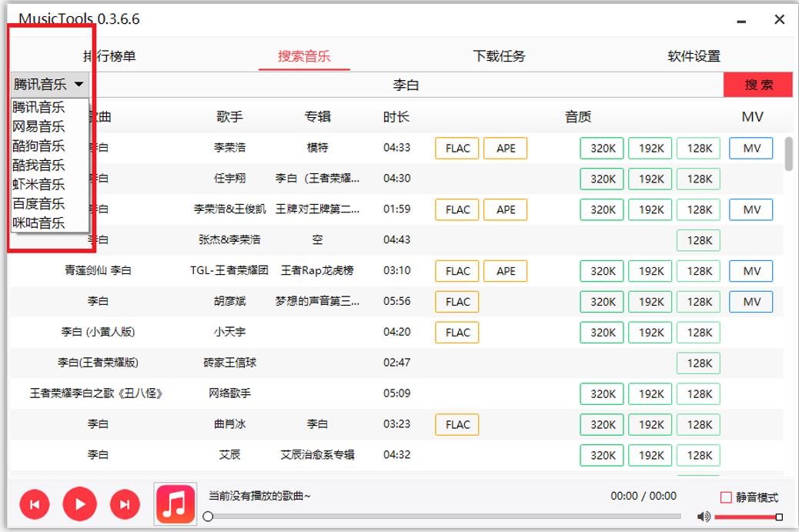Switch to the 排行榜单 tab
The image size is (799, 532).
(109, 56)
